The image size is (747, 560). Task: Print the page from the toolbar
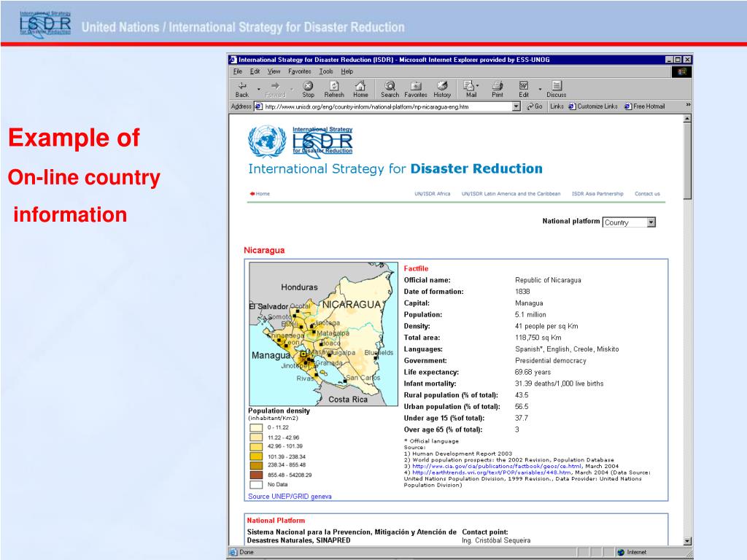tap(498, 89)
